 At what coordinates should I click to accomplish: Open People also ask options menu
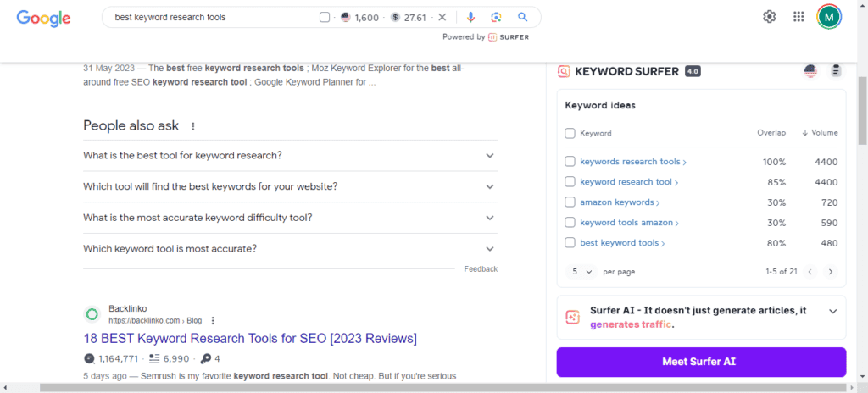193,126
